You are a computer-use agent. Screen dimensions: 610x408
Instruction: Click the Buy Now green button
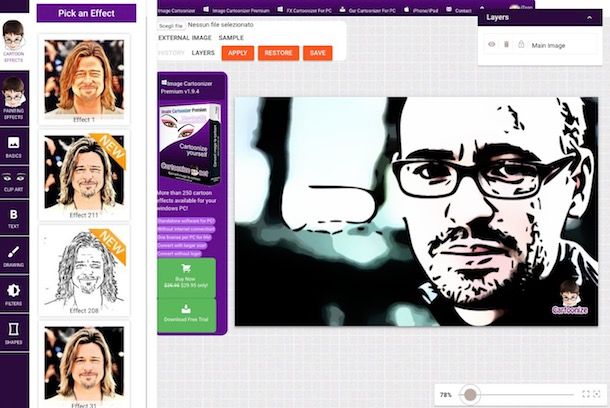pyautogui.click(x=186, y=277)
